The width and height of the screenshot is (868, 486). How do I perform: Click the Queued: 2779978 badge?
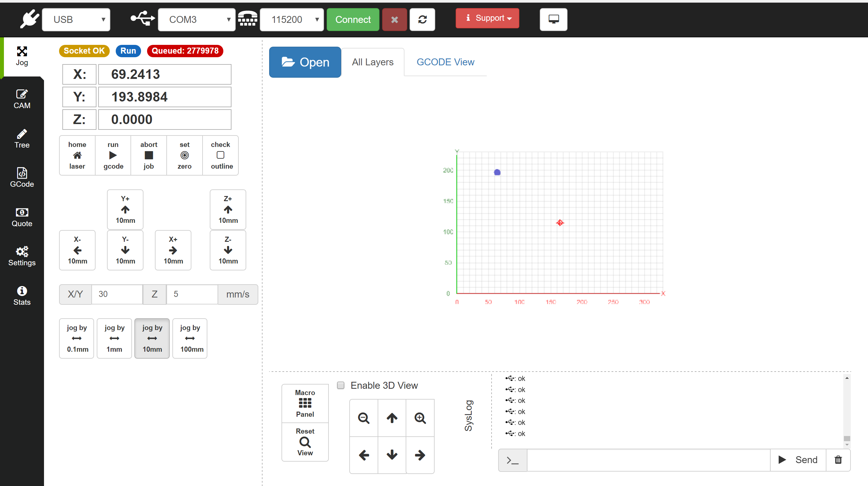pyautogui.click(x=185, y=51)
